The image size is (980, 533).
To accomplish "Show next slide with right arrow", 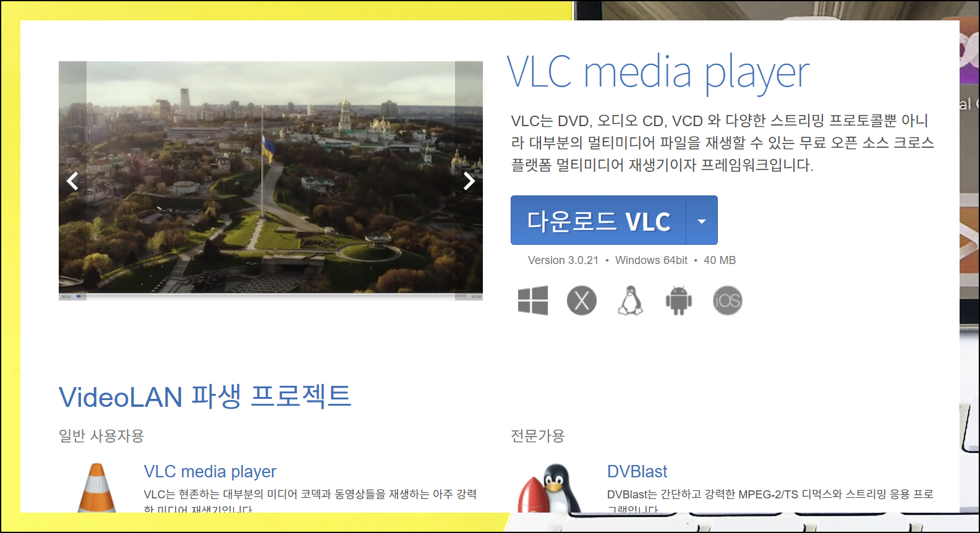I will [469, 181].
